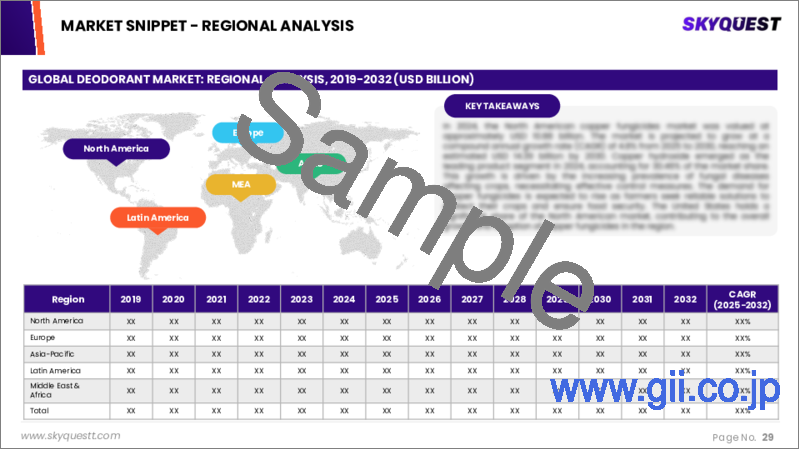Click the page number 29
This screenshot has height=450, width=800.
(x=768, y=437)
